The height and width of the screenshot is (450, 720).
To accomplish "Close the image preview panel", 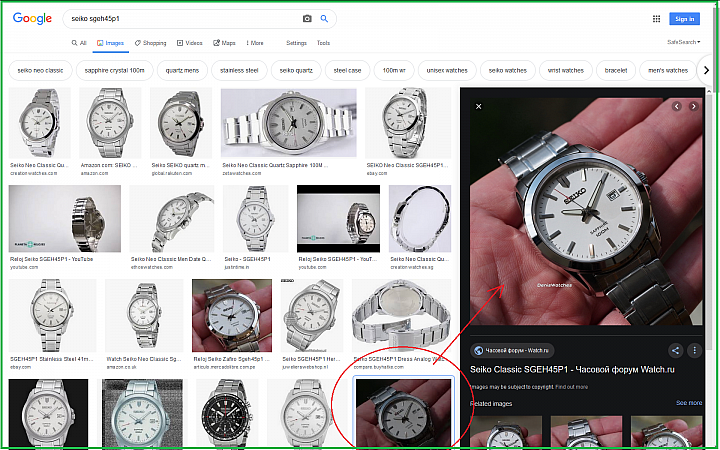I will 478,107.
